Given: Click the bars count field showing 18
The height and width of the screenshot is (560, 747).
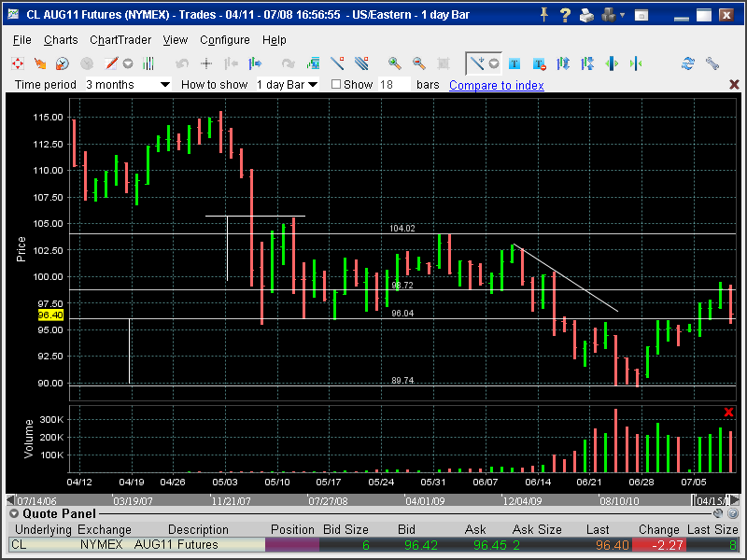Looking at the screenshot, I should (x=394, y=85).
